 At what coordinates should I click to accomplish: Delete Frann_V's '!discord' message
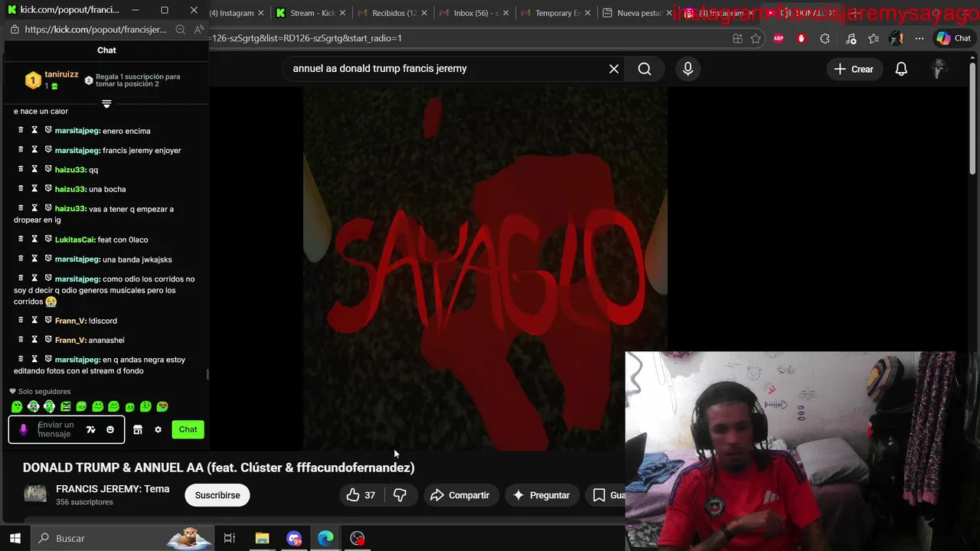(21, 320)
